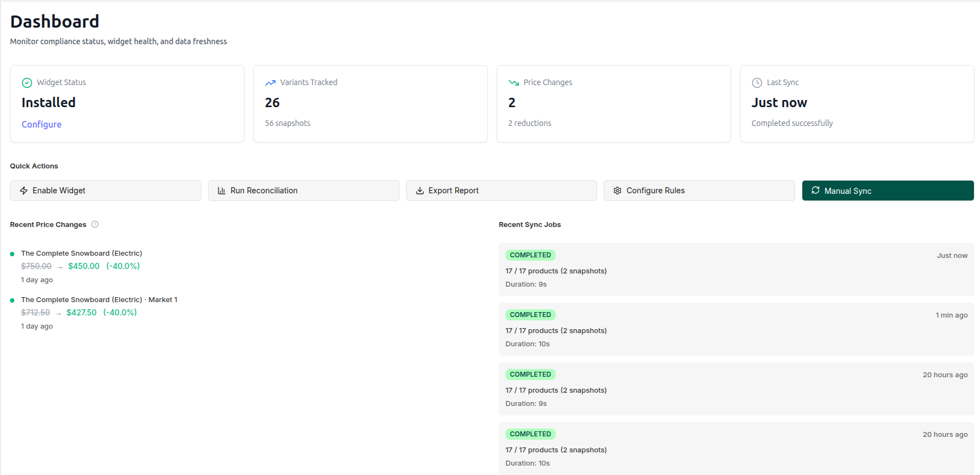Screen dimensions: 980x475
Task: Open the sync job with Duration: 9s from Just now
Action: pos(737,270)
